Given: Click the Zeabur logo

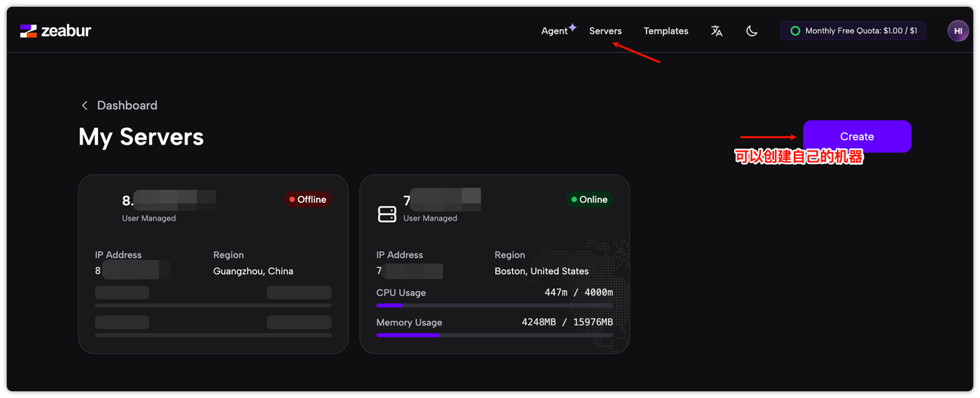Looking at the screenshot, I should [x=56, y=31].
